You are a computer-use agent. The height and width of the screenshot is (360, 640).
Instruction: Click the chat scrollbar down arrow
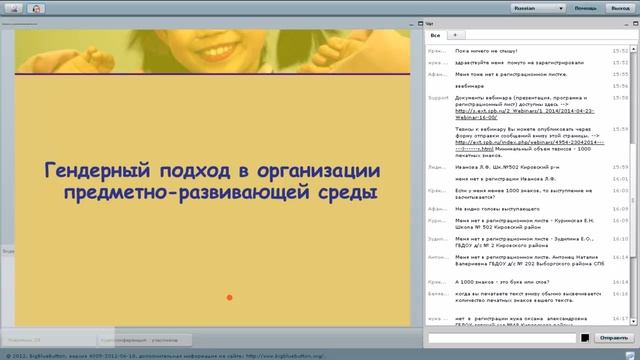633,322
